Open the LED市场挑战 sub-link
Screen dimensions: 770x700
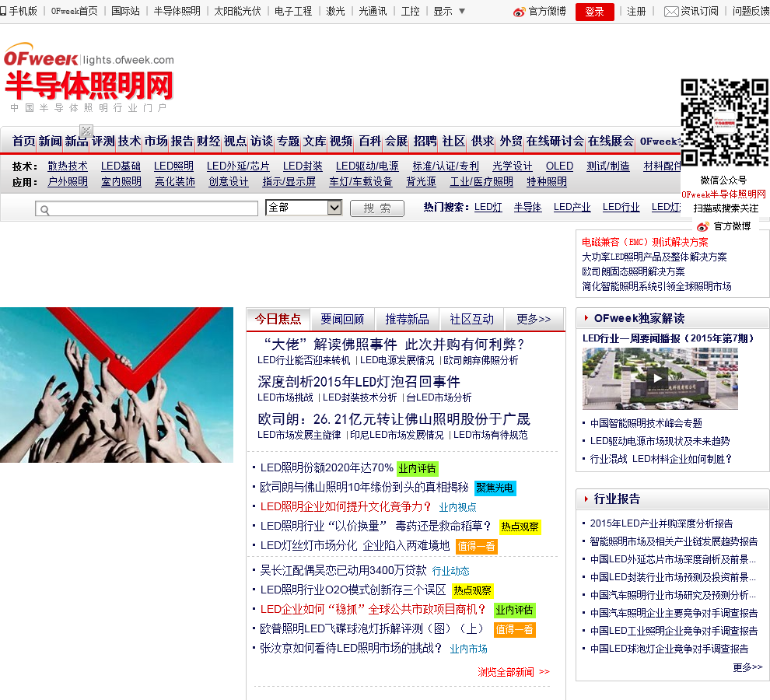(x=285, y=397)
